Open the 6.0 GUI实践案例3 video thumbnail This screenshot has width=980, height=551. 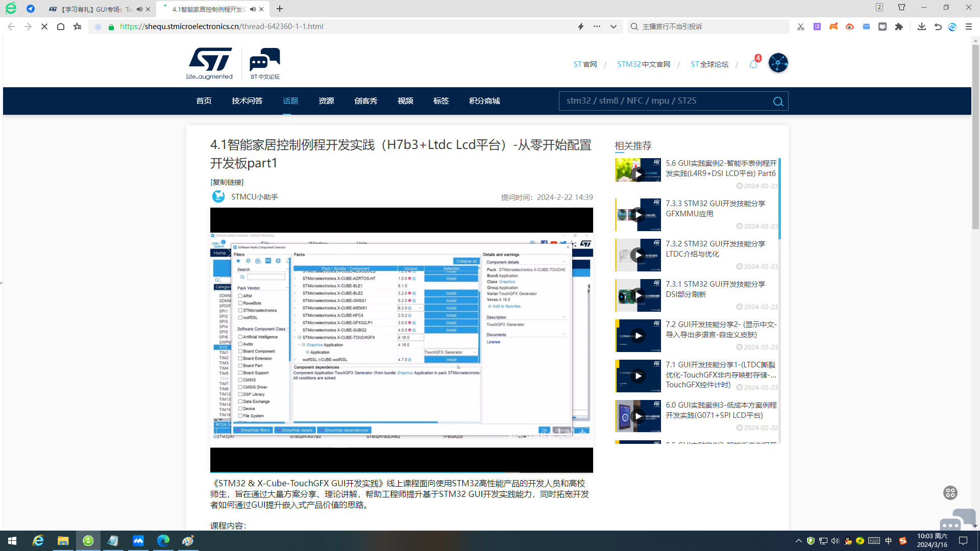[638, 416]
